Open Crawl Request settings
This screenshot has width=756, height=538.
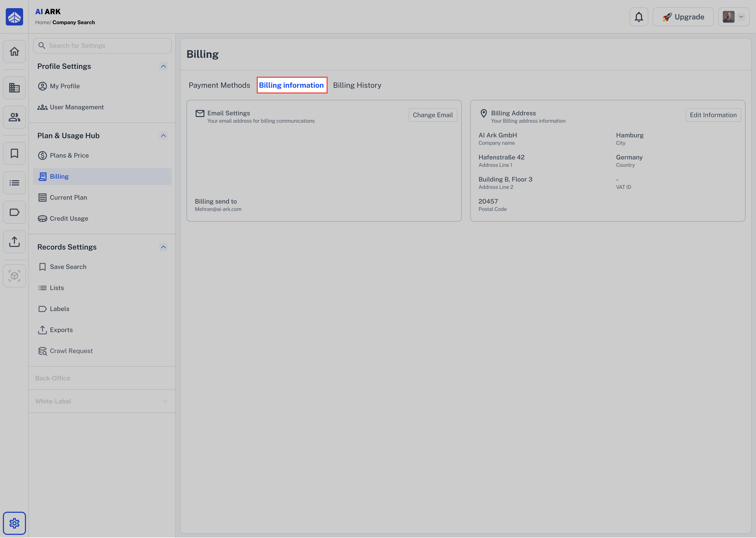102,351
